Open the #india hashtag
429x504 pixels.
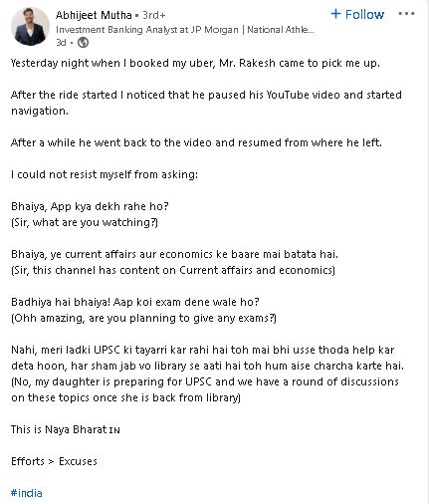tap(27, 493)
